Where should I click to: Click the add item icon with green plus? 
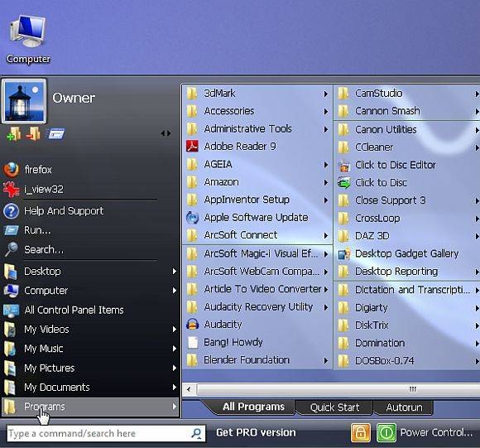pos(14,134)
